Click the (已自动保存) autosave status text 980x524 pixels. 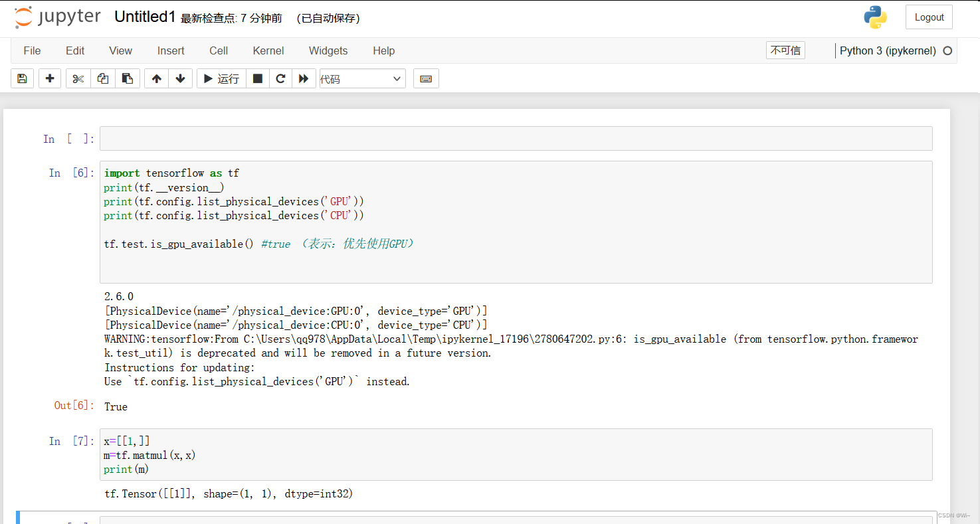click(329, 19)
